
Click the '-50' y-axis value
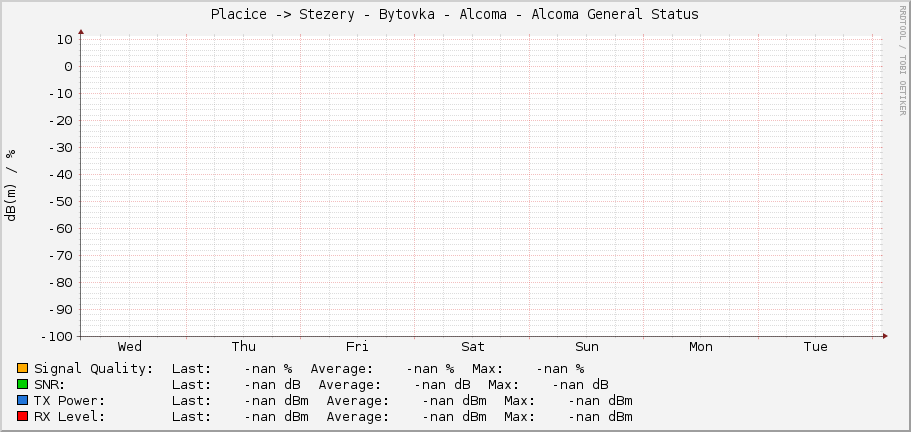click(x=60, y=201)
